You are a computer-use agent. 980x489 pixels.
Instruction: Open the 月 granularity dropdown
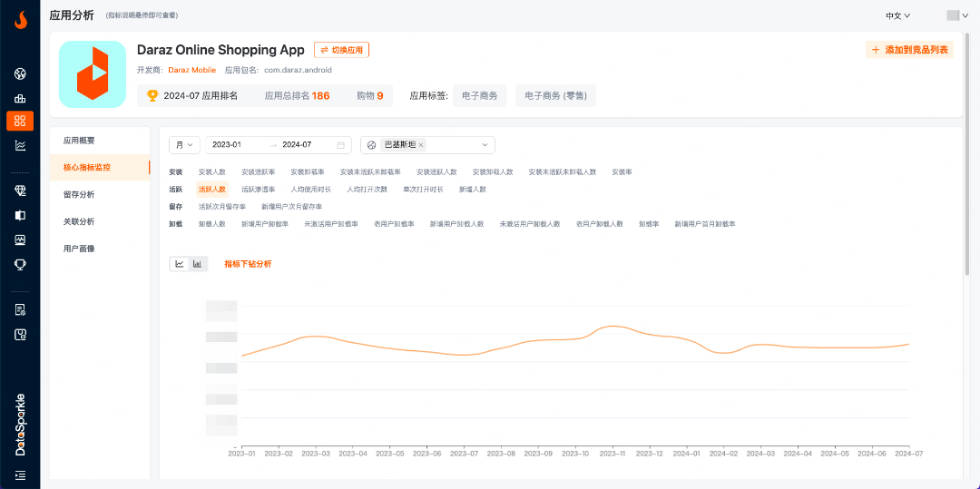pyautogui.click(x=184, y=145)
